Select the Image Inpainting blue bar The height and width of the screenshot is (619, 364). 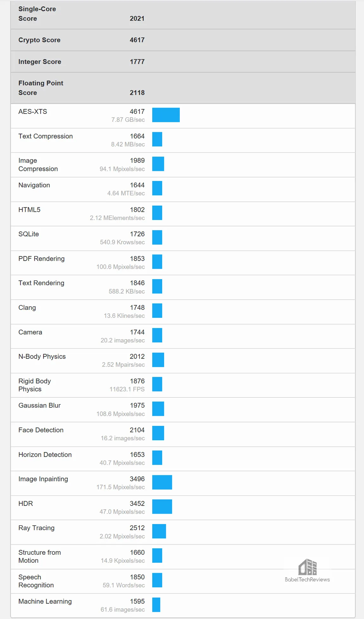tap(162, 482)
